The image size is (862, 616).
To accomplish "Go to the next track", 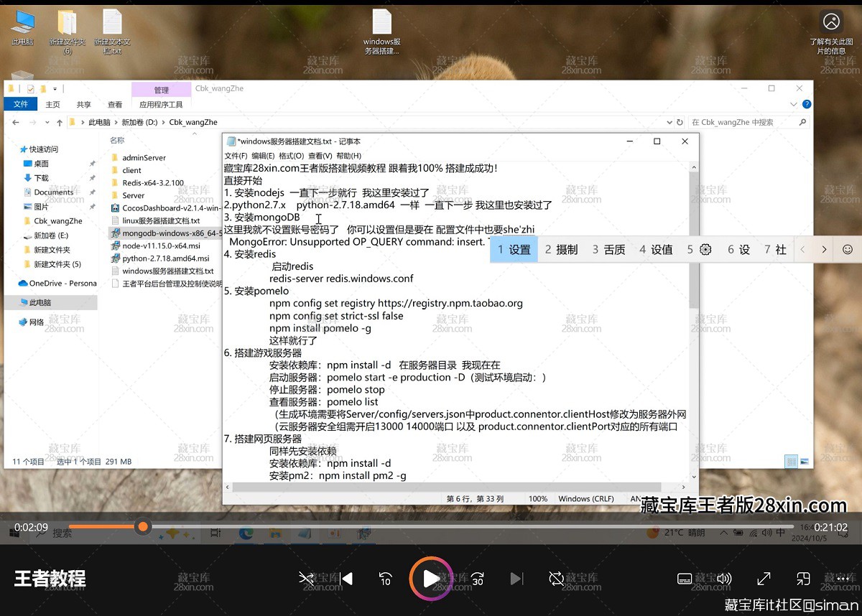I will click(x=516, y=579).
